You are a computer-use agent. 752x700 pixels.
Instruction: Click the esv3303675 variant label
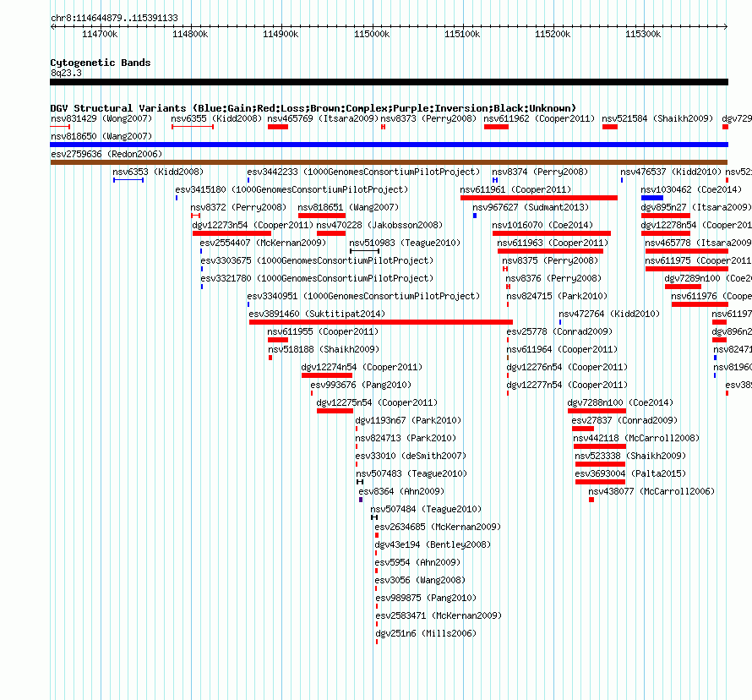(317, 260)
